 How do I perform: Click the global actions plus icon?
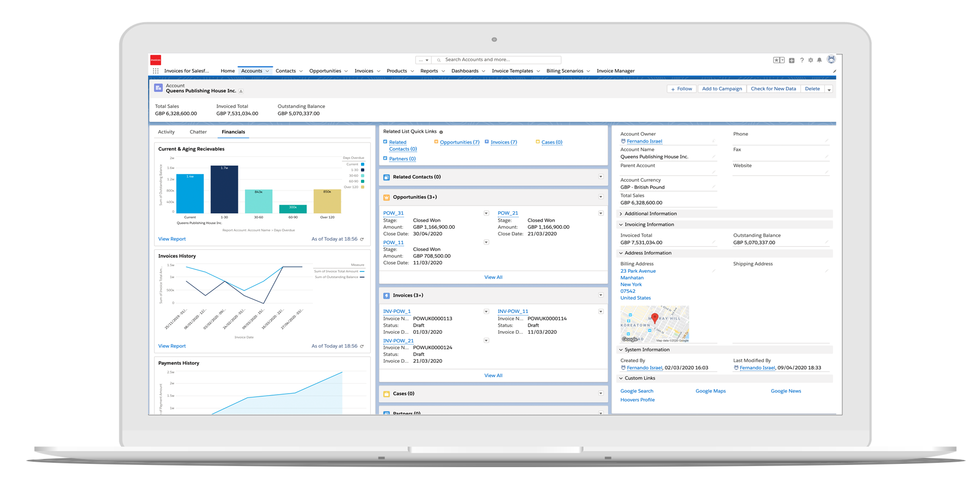(x=792, y=60)
